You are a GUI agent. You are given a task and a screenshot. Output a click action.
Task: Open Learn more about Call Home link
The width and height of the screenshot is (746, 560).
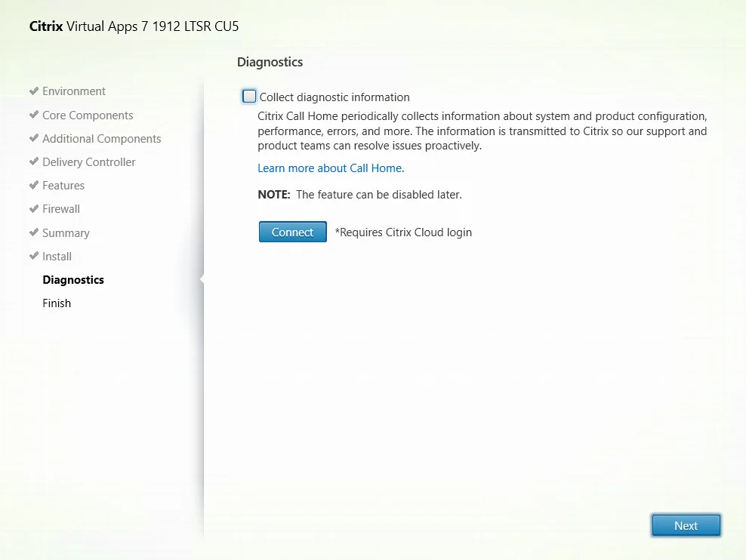331,168
